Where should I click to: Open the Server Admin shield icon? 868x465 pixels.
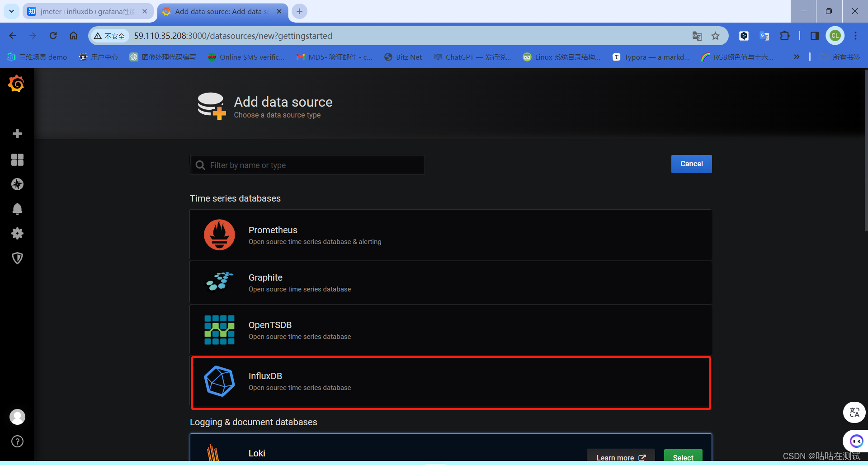tap(17, 258)
